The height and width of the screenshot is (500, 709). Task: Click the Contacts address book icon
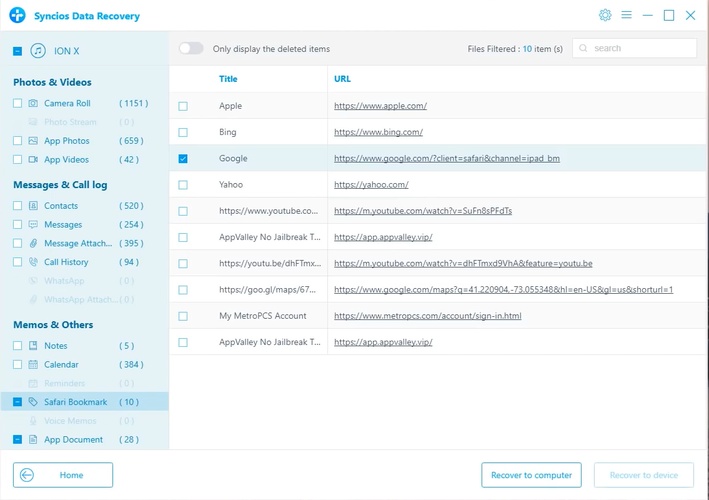tap(33, 206)
